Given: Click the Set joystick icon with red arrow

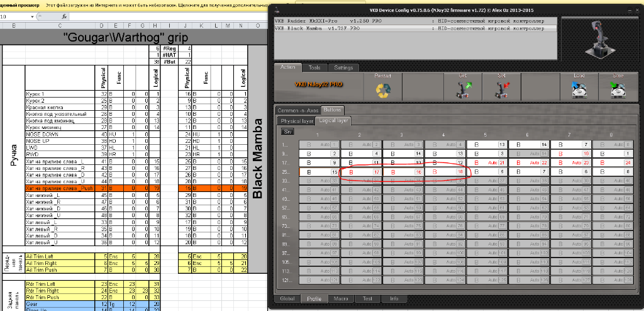Looking at the screenshot, I should coord(501,89).
